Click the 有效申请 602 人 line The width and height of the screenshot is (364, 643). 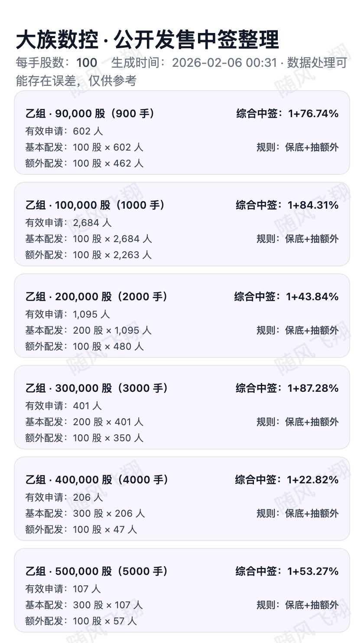tap(64, 131)
